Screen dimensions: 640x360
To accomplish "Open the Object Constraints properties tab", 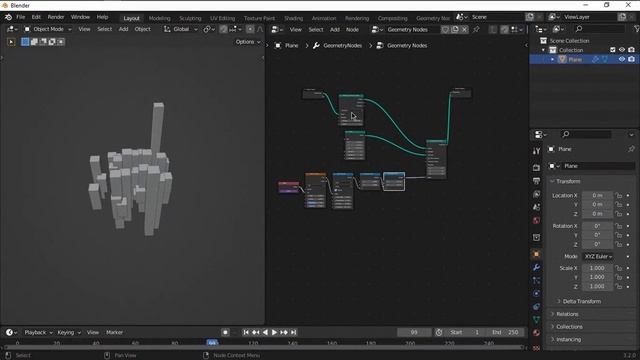I will (x=536, y=307).
